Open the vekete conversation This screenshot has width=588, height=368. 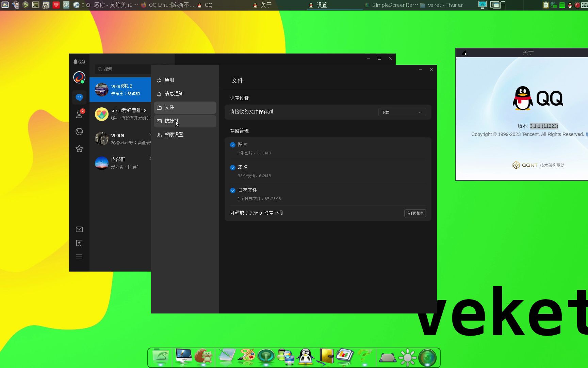[120, 139]
